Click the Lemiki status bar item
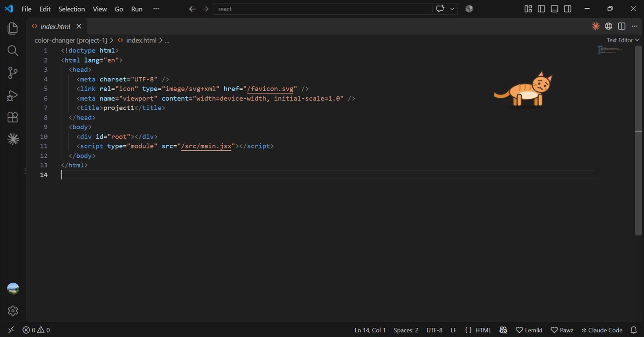 point(529,330)
